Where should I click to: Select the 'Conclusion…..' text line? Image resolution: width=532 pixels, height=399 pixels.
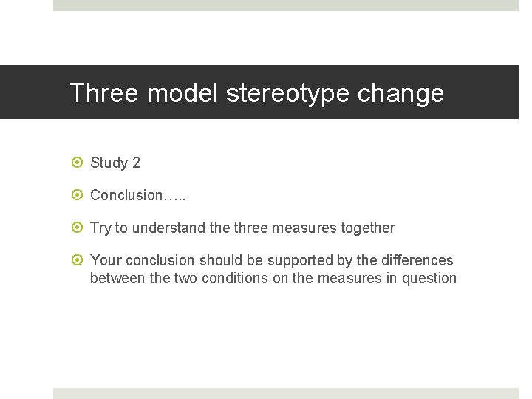[137, 195]
